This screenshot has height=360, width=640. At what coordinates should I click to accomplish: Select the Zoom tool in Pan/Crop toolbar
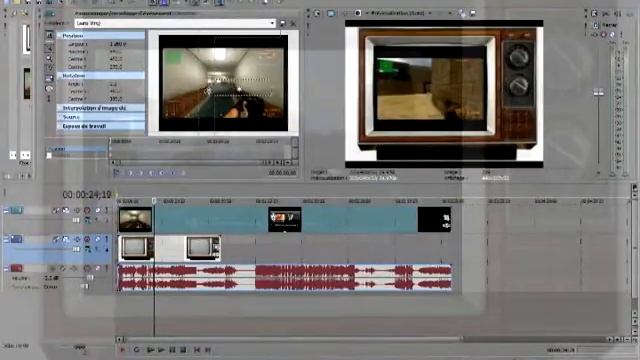tap(49, 58)
